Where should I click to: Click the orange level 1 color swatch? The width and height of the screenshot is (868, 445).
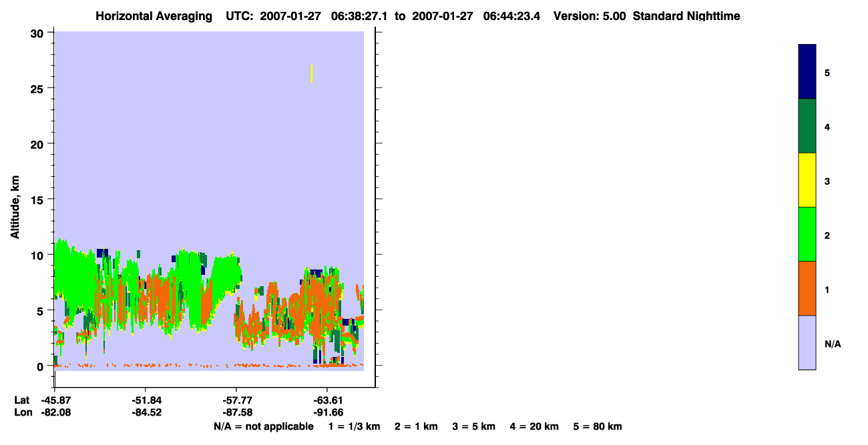(807, 288)
